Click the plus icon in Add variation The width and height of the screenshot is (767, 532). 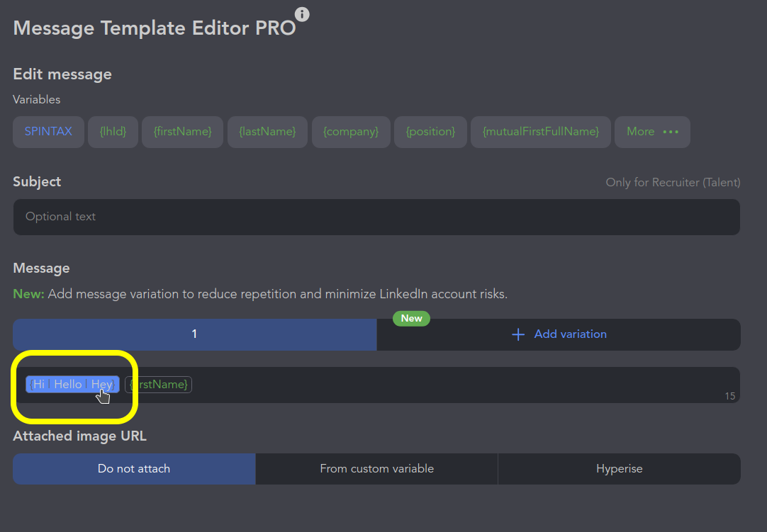pos(518,334)
